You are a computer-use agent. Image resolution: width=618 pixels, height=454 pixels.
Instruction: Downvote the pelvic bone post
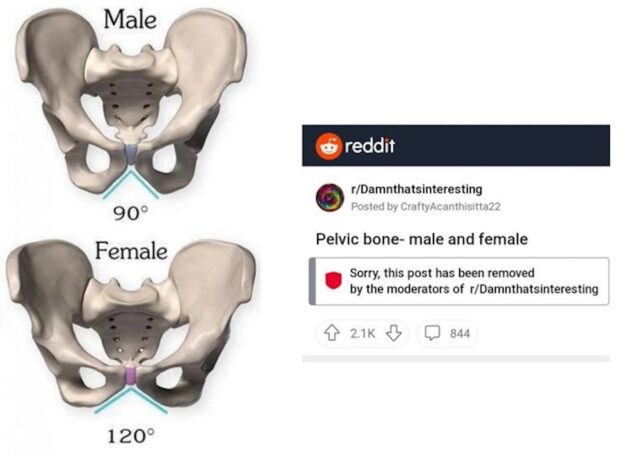click(393, 333)
